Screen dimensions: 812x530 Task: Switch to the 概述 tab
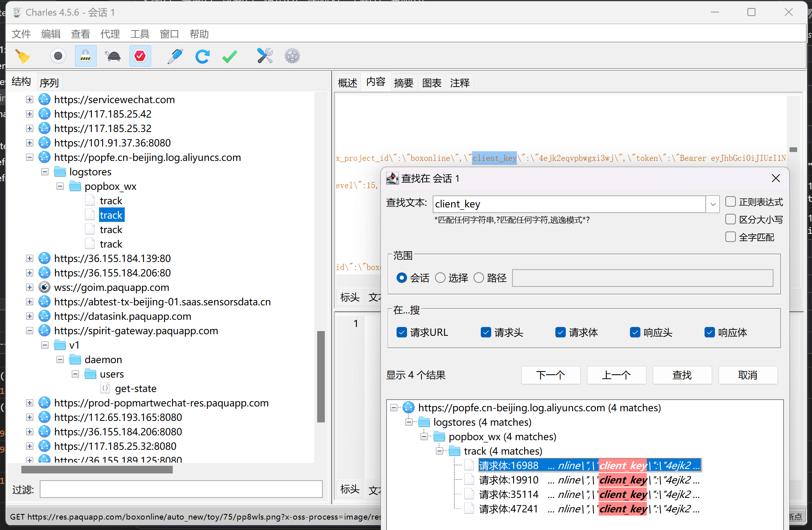click(348, 83)
